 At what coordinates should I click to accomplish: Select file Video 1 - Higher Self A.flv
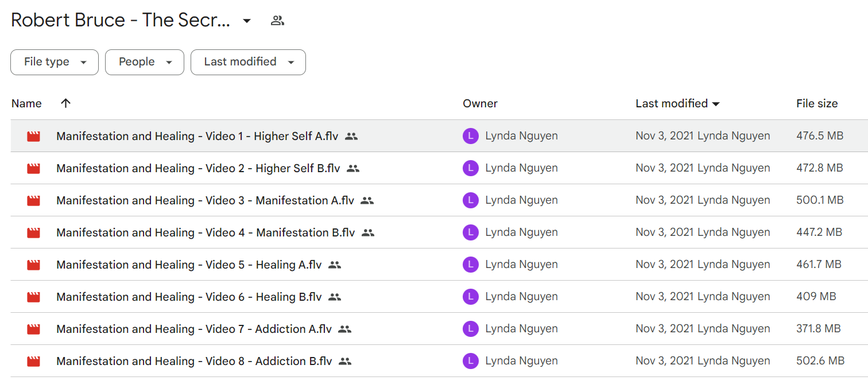coord(197,136)
